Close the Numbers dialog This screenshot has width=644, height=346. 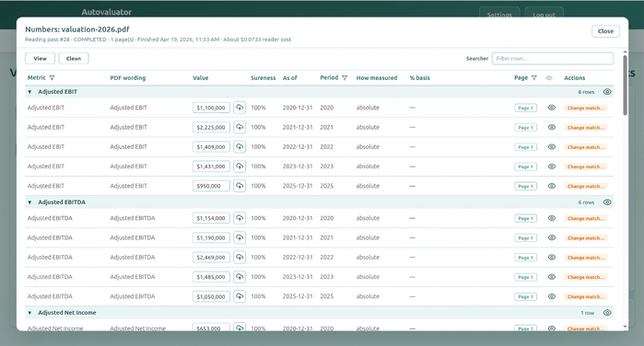click(605, 31)
